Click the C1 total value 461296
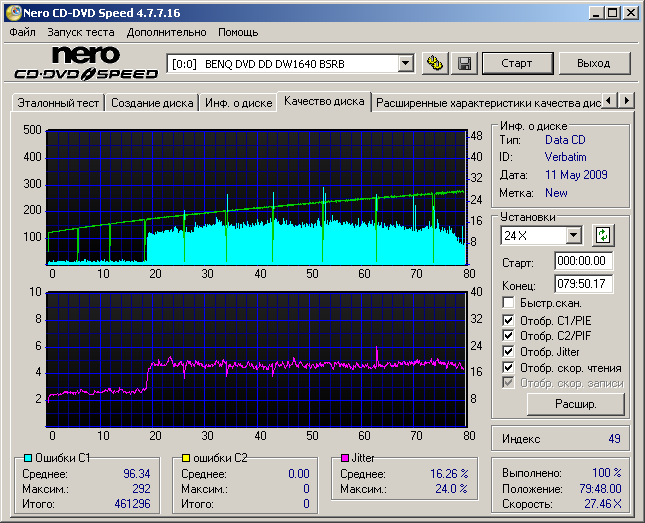The image size is (645, 523). coord(132,504)
